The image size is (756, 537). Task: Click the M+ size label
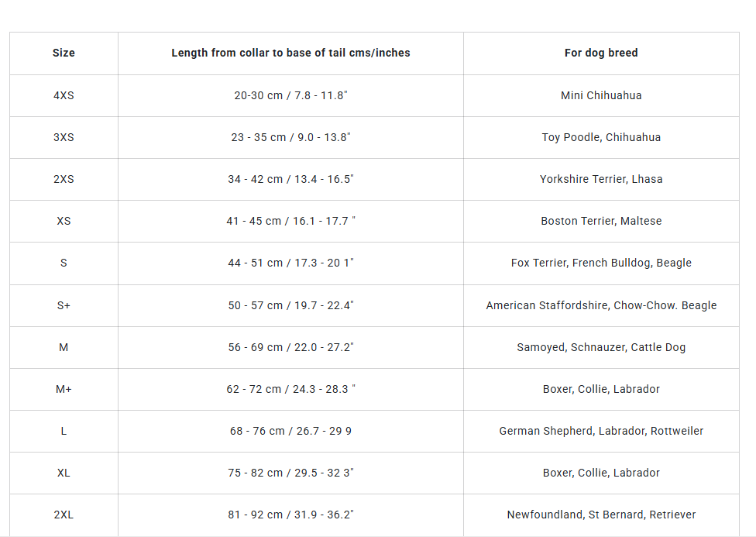[64, 389]
